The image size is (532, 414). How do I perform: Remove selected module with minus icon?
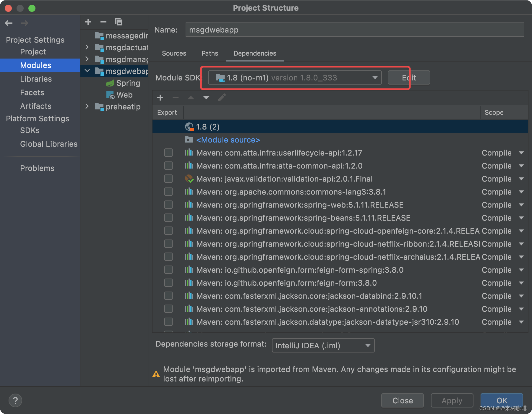[103, 22]
